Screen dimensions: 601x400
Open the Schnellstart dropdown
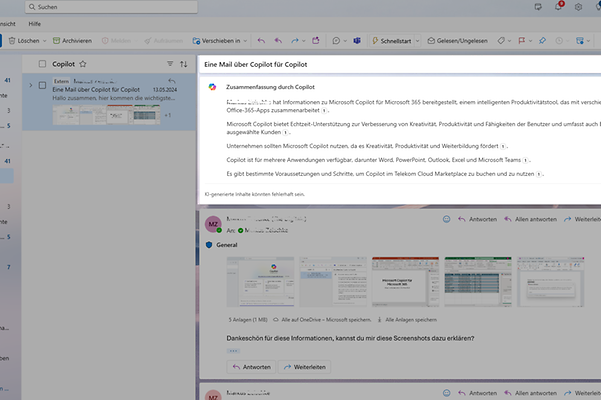pos(415,41)
